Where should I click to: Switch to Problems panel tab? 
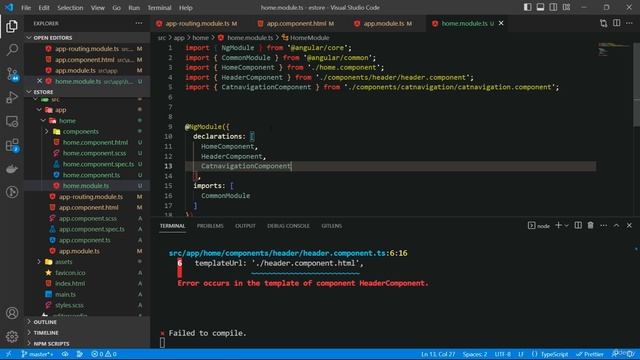pos(210,226)
